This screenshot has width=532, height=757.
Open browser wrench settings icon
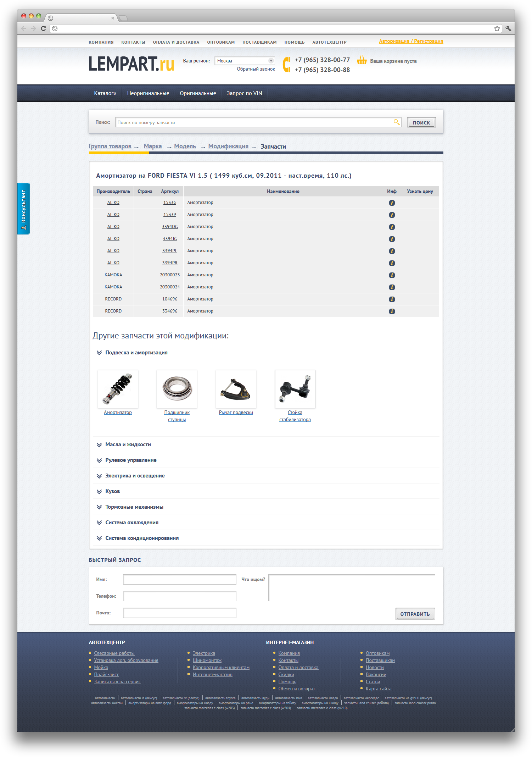click(508, 29)
